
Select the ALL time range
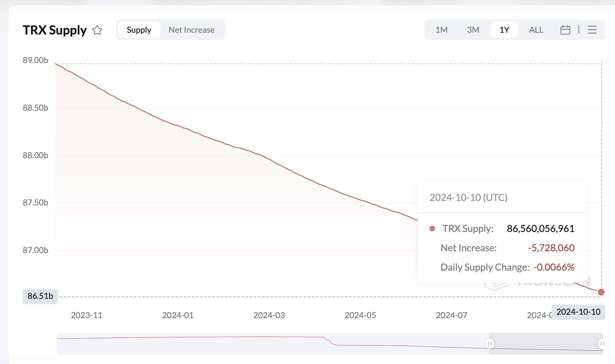pos(536,30)
